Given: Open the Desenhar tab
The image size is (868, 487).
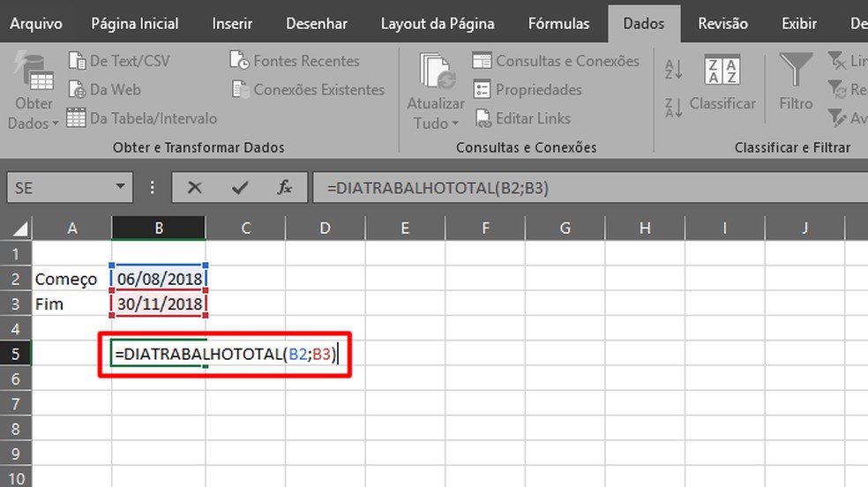Looking at the screenshot, I should click(317, 24).
